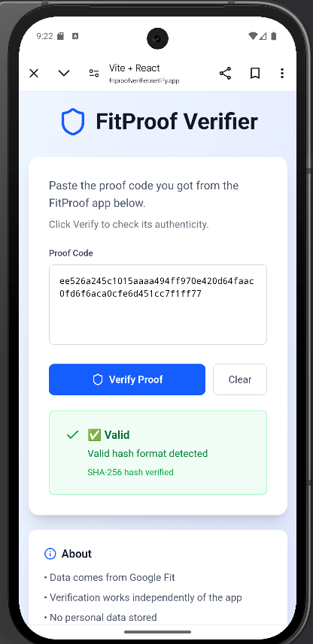Focus the Proof Code text area
This screenshot has height=644, width=313.
[158, 305]
